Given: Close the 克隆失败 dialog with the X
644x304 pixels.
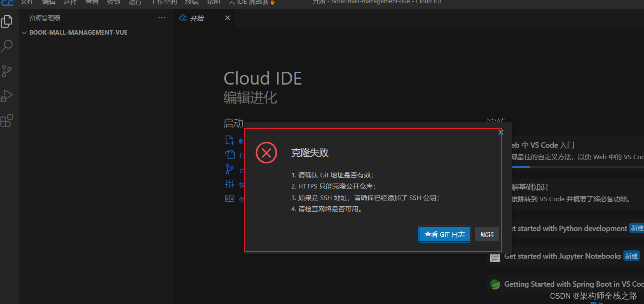Looking at the screenshot, I should [x=501, y=132].
